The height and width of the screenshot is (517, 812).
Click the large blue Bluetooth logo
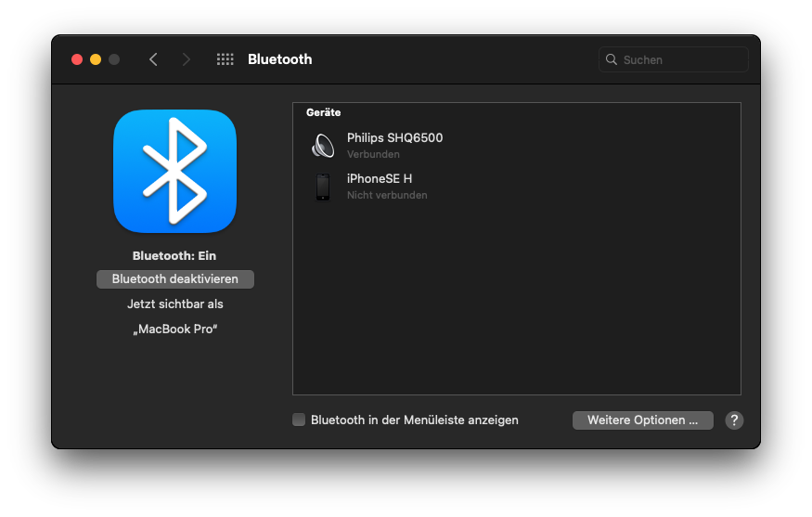pos(175,171)
